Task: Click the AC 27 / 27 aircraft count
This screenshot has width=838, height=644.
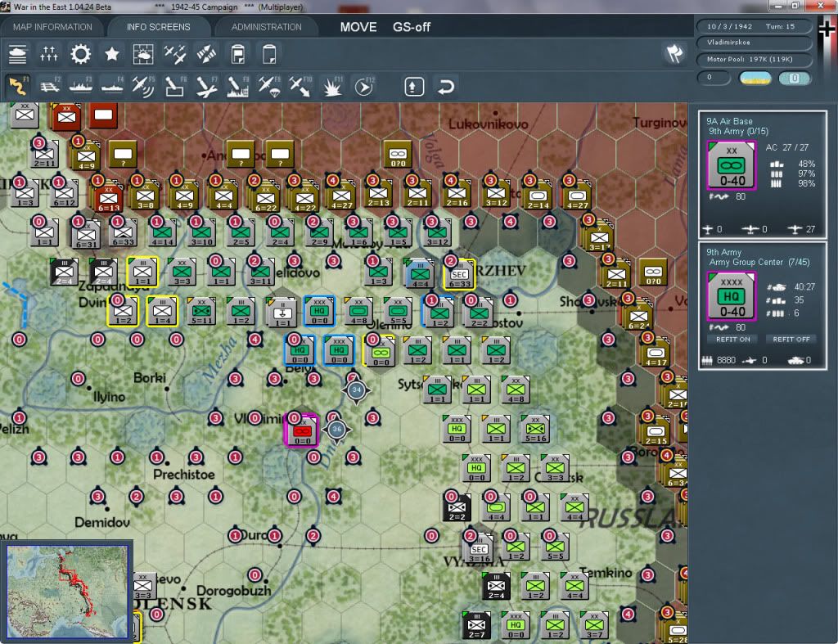Action: [786, 147]
